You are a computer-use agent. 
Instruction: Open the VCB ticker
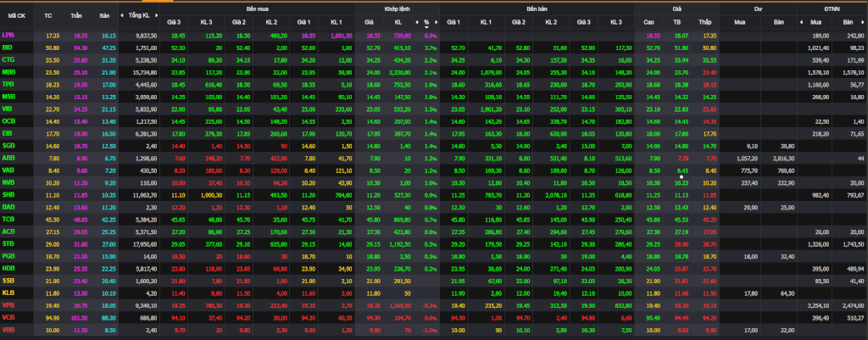pyautogui.click(x=8, y=317)
